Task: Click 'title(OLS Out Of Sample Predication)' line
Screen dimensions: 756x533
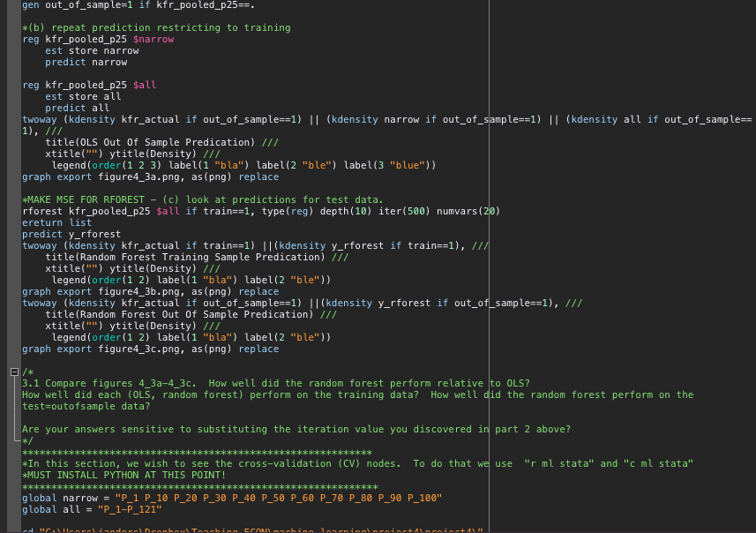Action: (162, 142)
